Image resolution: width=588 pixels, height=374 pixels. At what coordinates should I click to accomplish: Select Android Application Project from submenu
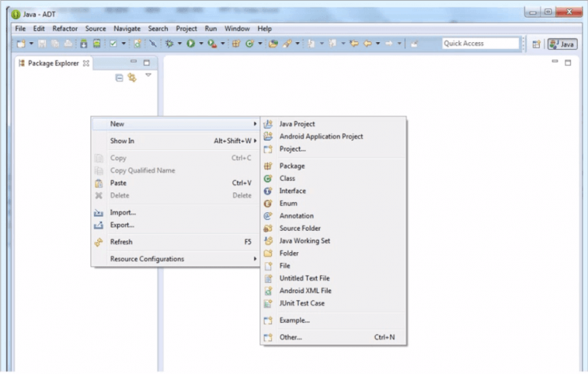[x=321, y=136]
